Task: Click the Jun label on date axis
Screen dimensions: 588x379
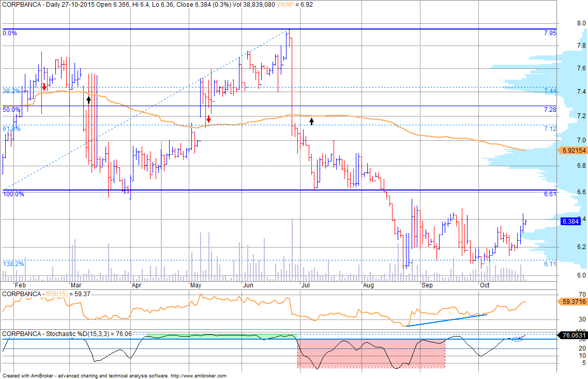Action: click(x=248, y=285)
